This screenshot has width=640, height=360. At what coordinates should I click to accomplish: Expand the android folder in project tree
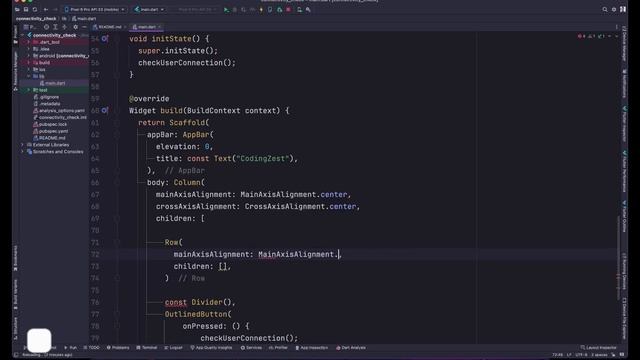click(x=29, y=56)
